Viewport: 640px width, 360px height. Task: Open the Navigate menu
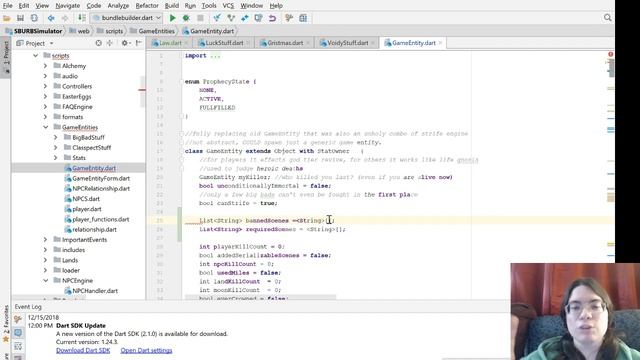68,6
